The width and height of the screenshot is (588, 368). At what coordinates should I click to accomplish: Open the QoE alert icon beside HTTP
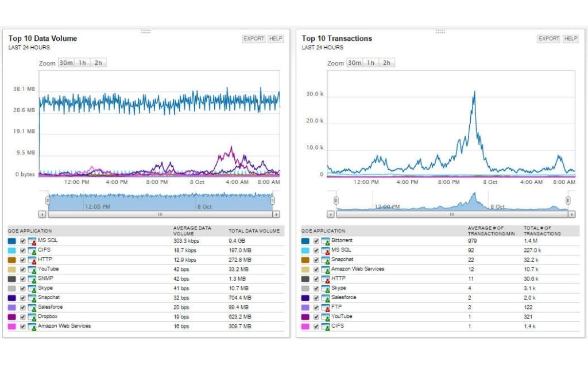(x=32, y=259)
